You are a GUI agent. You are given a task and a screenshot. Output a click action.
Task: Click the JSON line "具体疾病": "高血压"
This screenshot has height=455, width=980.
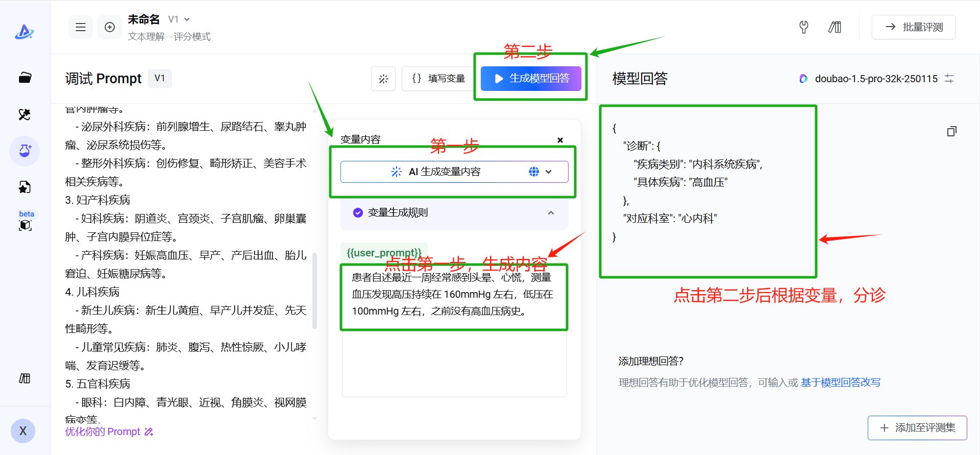coord(680,182)
